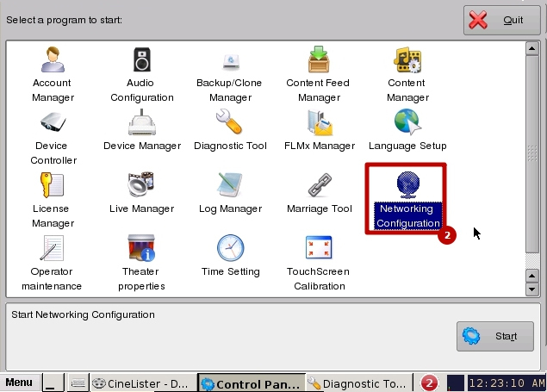The height and width of the screenshot is (392, 547).
Task: Click the scrollbar down arrow at bottom
Action: (x=532, y=289)
